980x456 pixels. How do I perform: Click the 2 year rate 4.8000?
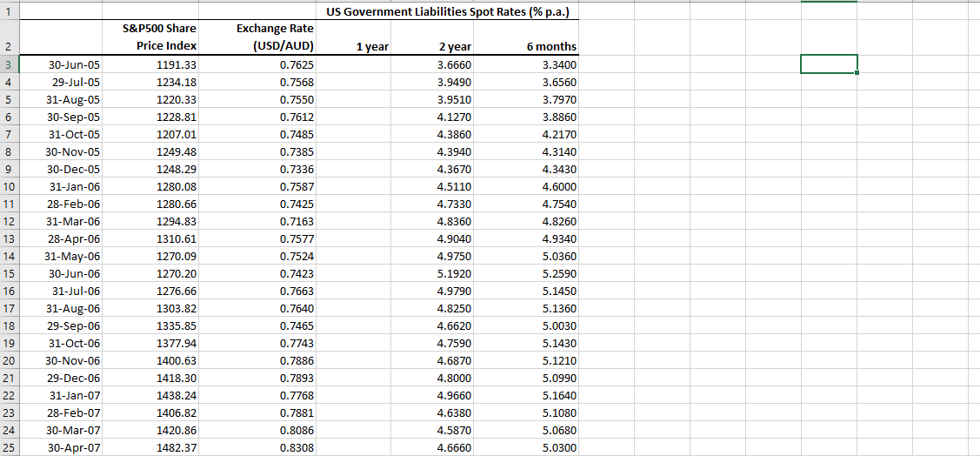432,379
